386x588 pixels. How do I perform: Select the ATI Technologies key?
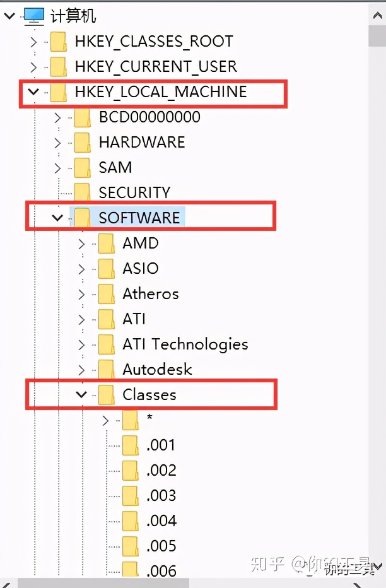pos(185,344)
